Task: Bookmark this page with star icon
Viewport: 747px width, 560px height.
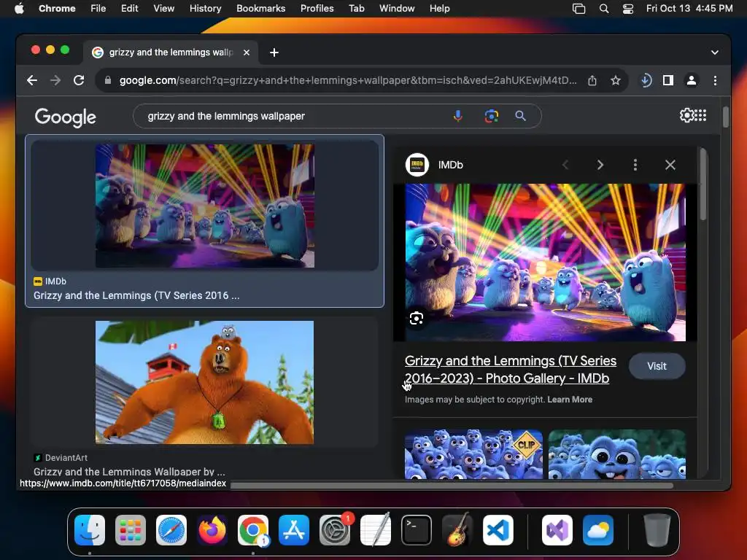Action: click(616, 80)
